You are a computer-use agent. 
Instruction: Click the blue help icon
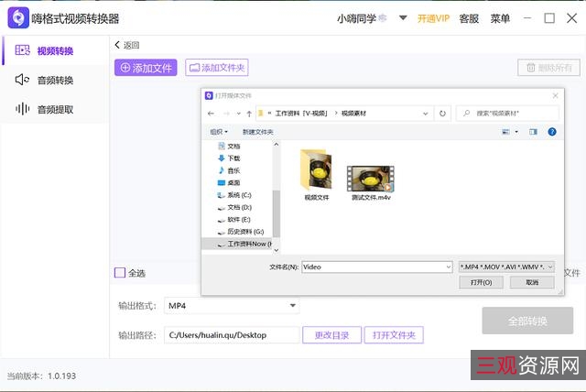(552, 132)
